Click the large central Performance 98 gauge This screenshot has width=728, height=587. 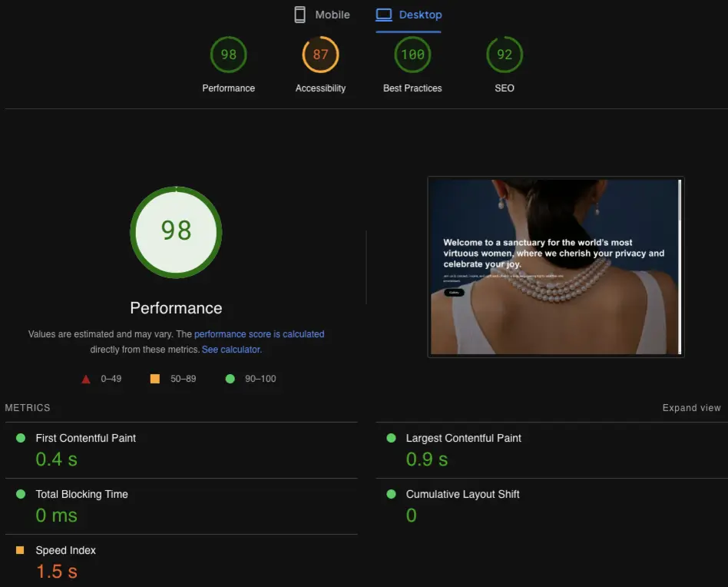pyautogui.click(x=176, y=232)
